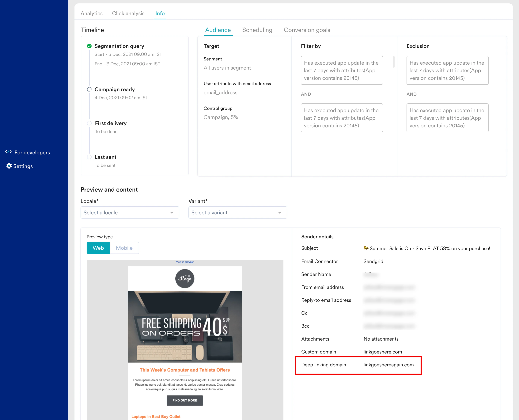Click the First delivery timeline circle
519x420 pixels.
(x=89, y=123)
